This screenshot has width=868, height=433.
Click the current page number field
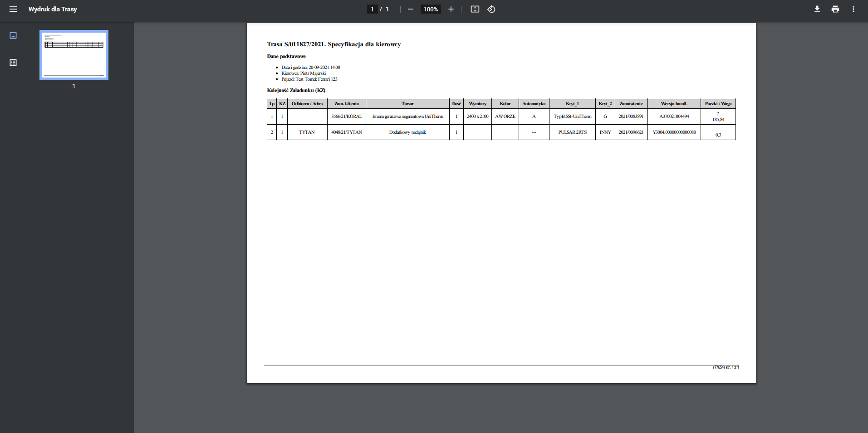coord(372,9)
